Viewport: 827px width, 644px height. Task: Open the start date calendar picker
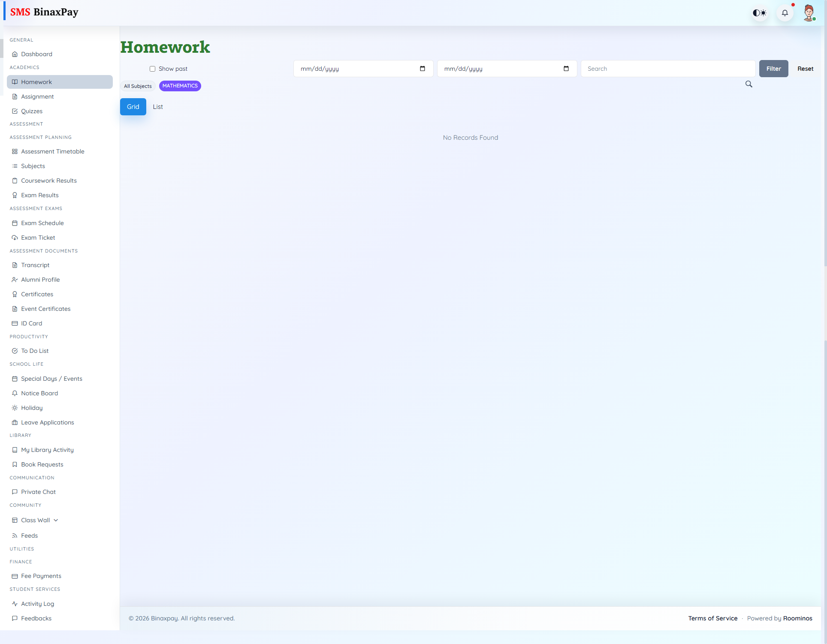coord(423,69)
